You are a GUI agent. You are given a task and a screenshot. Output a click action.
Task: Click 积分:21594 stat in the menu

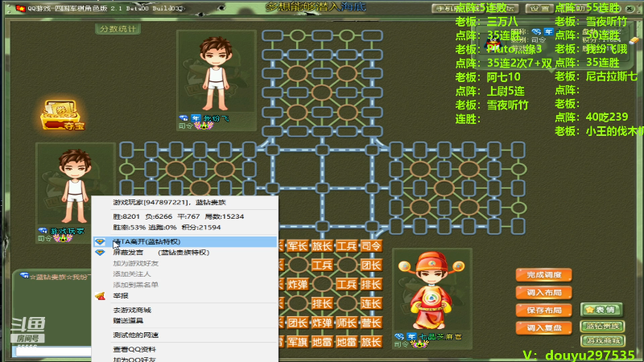tap(203, 227)
